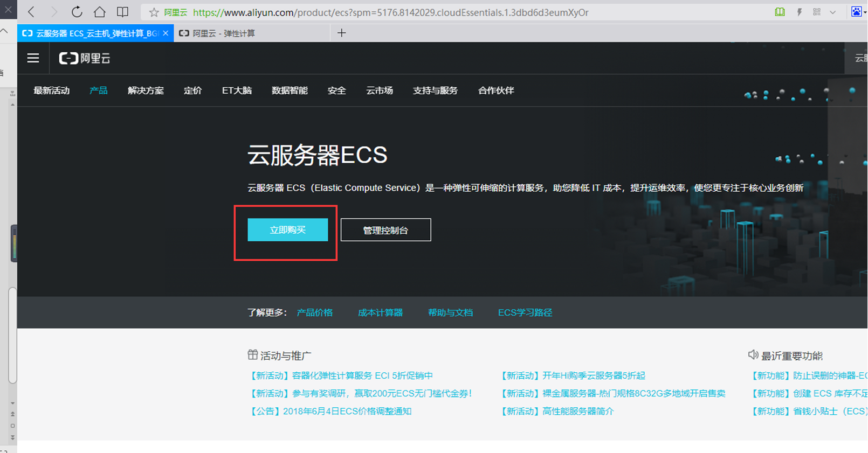
Task: Click the Aliyun logo
Action: point(85,58)
